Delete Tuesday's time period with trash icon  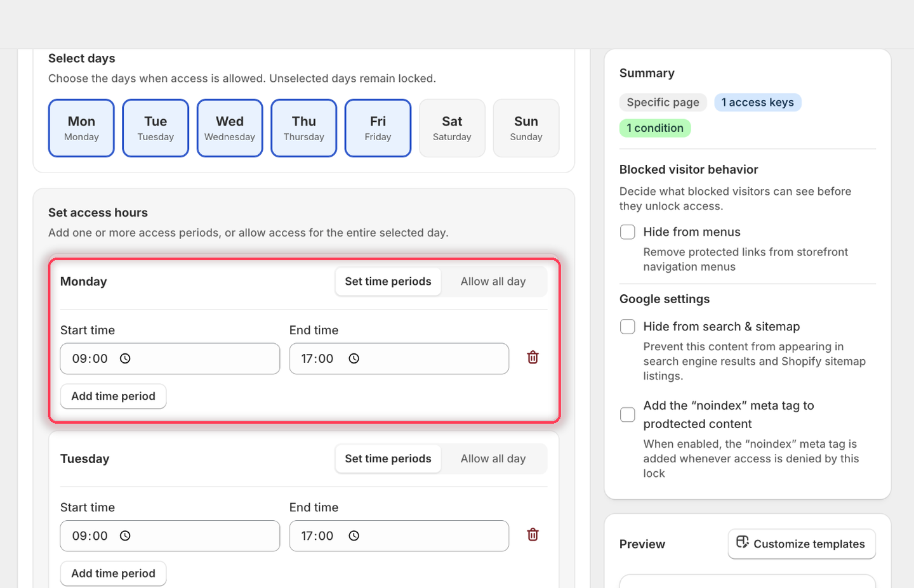pyautogui.click(x=533, y=535)
